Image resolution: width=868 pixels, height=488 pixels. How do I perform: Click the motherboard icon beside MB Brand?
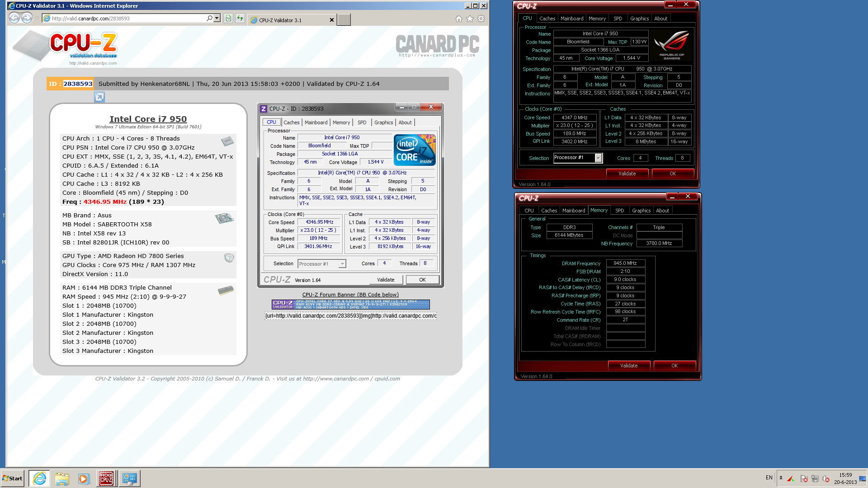[224, 218]
